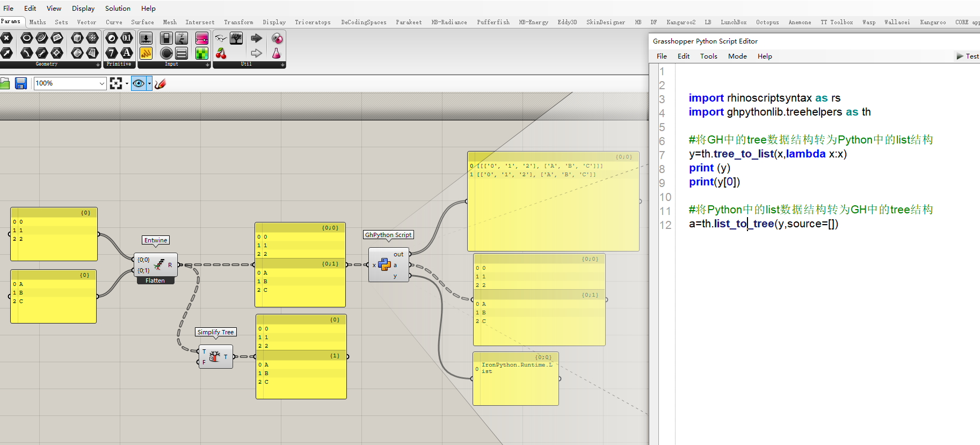Open the Grasshopper File menu
Viewport: 980px width, 445px height.
pyautogui.click(x=9, y=8)
